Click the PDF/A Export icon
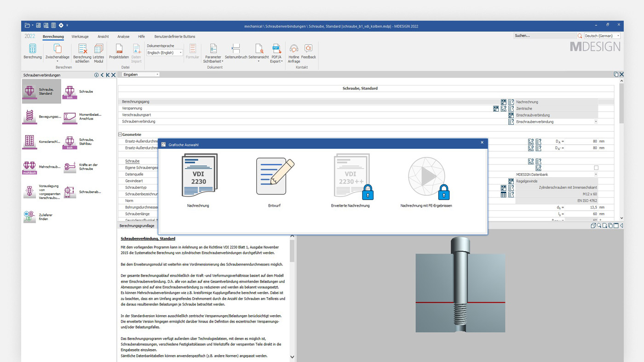Image resolution: width=644 pixels, height=362 pixels. tap(276, 49)
